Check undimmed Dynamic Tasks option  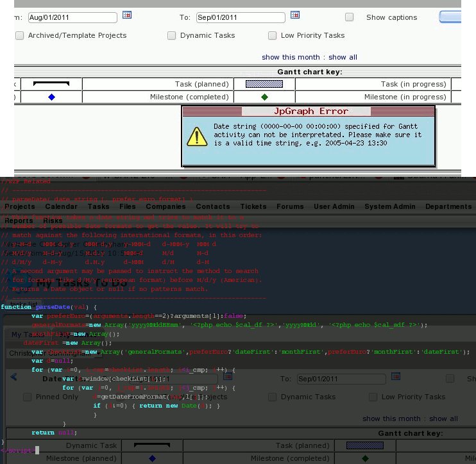click(x=171, y=35)
